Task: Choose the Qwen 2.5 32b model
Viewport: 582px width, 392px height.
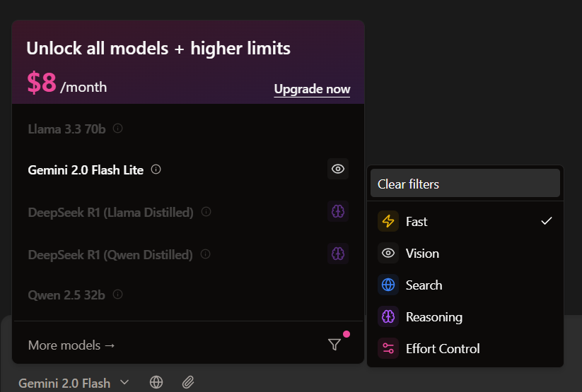Action: coord(66,295)
